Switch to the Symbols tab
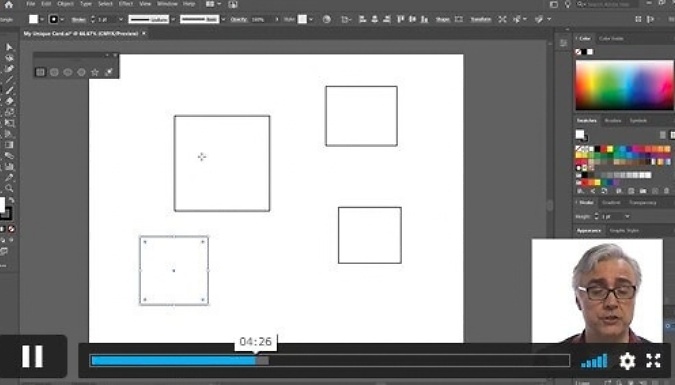Viewport: 675px width, 385px height. (638, 121)
